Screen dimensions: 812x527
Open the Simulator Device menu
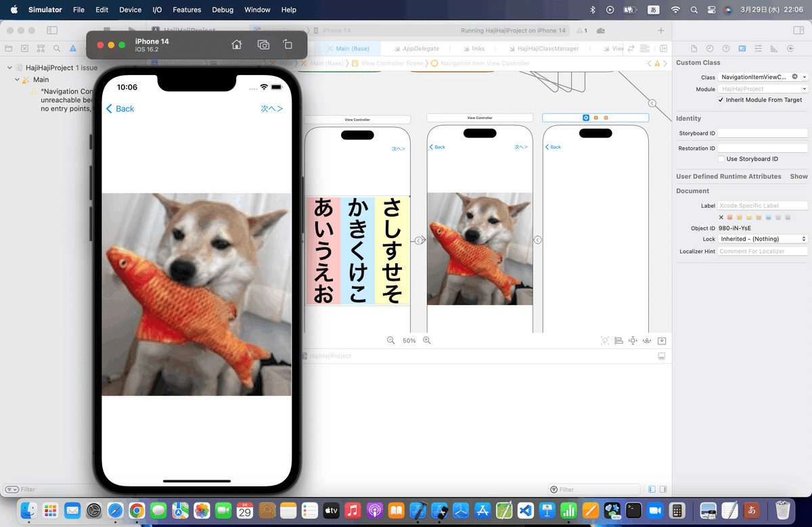tap(130, 10)
